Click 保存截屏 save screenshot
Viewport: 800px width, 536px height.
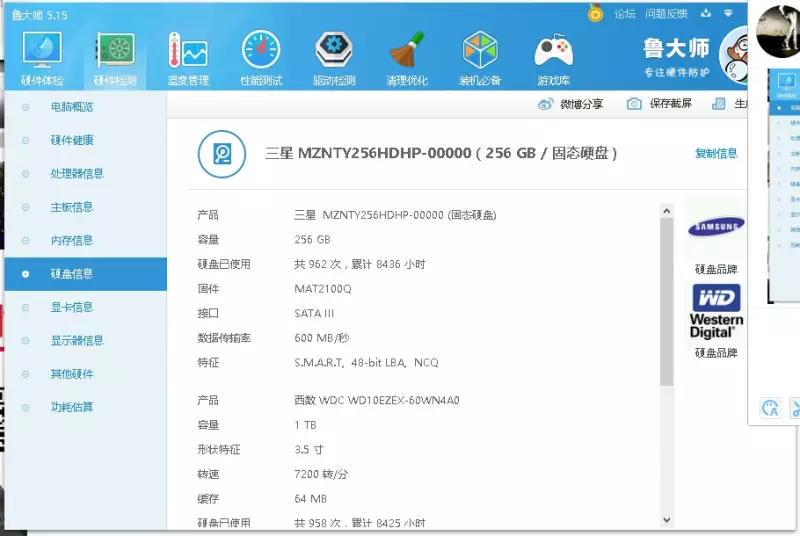[670, 104]
